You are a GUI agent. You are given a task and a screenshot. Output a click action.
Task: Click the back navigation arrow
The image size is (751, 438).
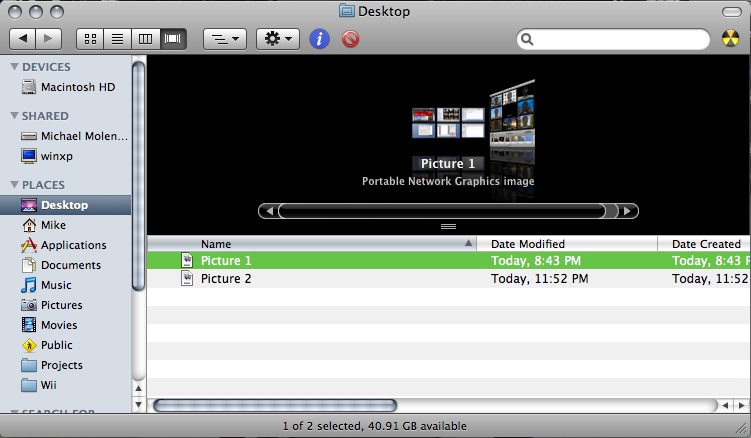click(x=23, y=39)
